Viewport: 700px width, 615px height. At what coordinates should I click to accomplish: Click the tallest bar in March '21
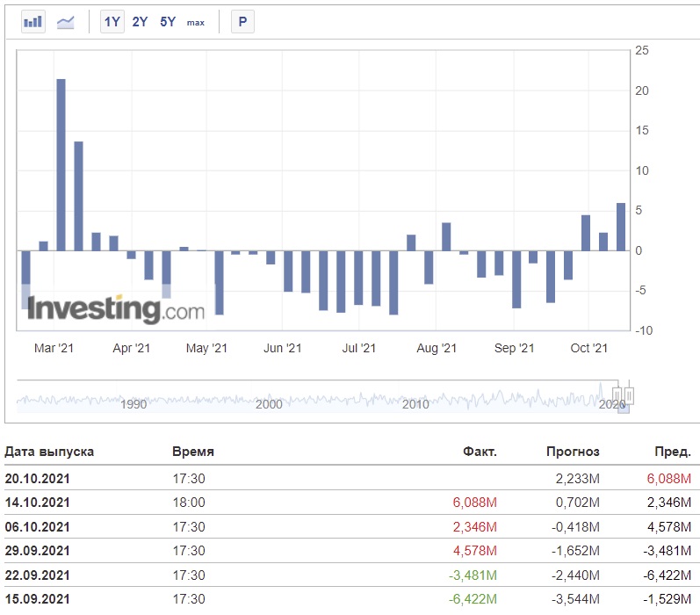point(61,165)
